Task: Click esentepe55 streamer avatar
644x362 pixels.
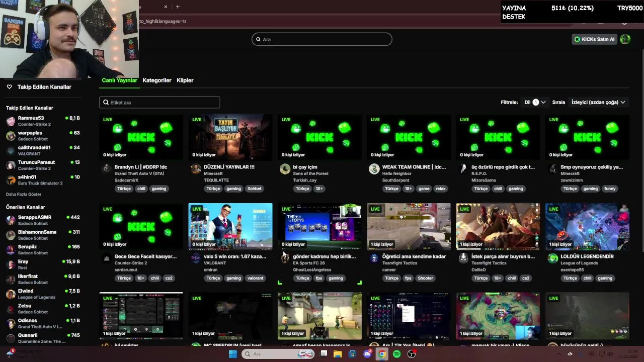Action: click(552, 258)
